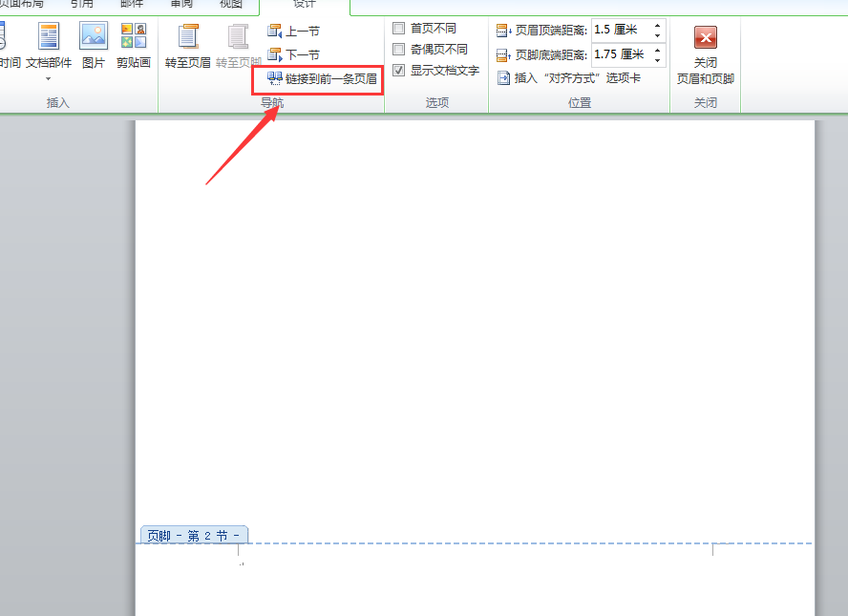Open the 视图 ribbon tab
The height and width of the screenshot is (616, 848).
tap(231, 5)
